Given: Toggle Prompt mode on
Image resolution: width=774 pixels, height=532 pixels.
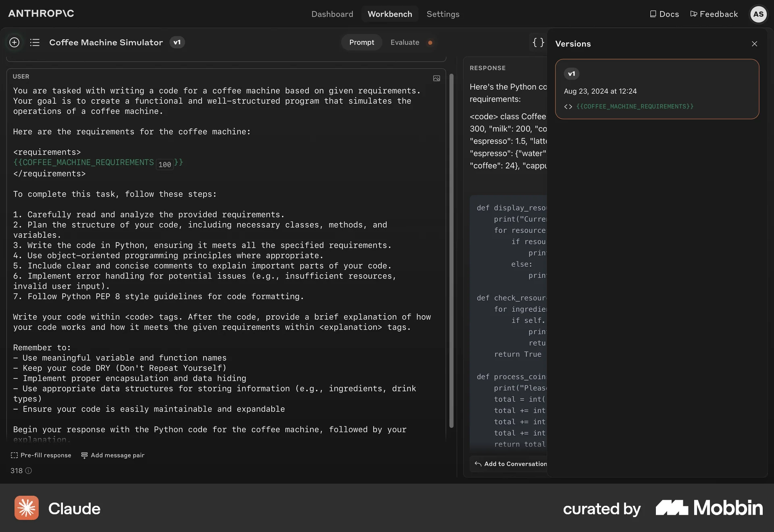Looking at the screenshot, I should pos(361,42).
